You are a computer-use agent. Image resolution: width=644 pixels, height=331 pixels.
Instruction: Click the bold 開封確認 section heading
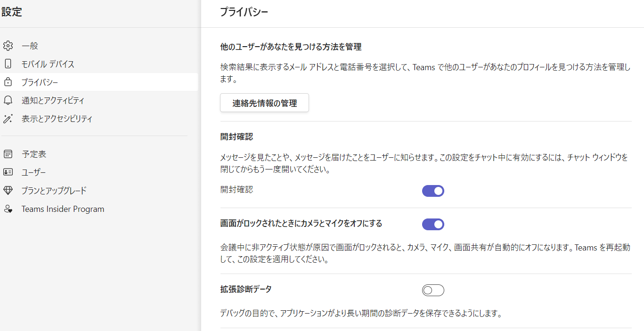(x=236, y=137)
